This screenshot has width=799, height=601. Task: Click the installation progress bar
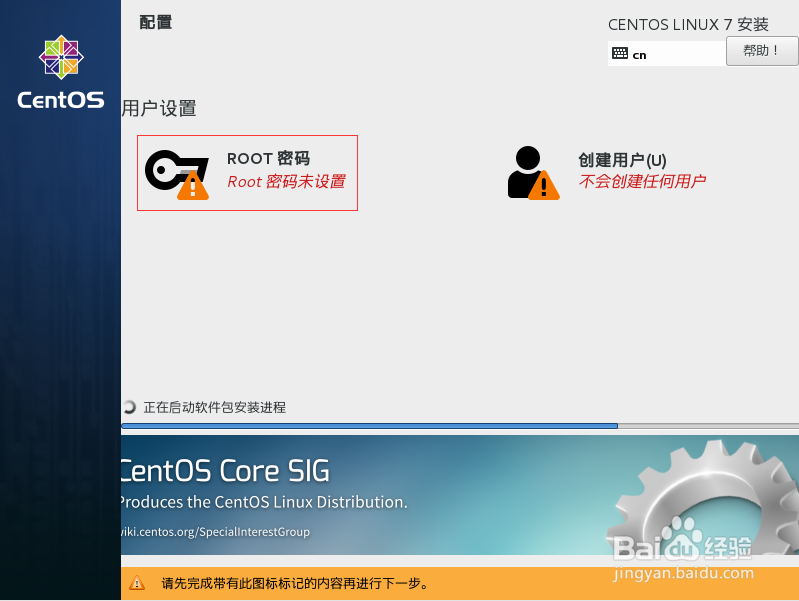click(460, 426)
